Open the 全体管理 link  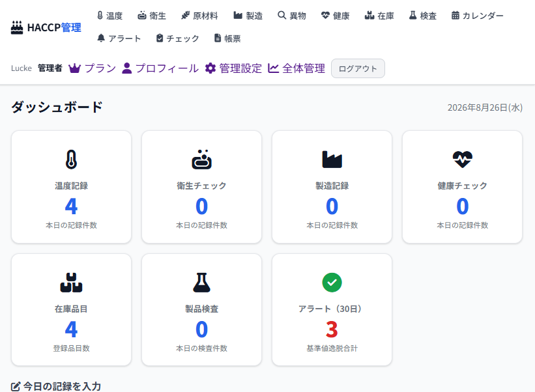coord(296,68)
